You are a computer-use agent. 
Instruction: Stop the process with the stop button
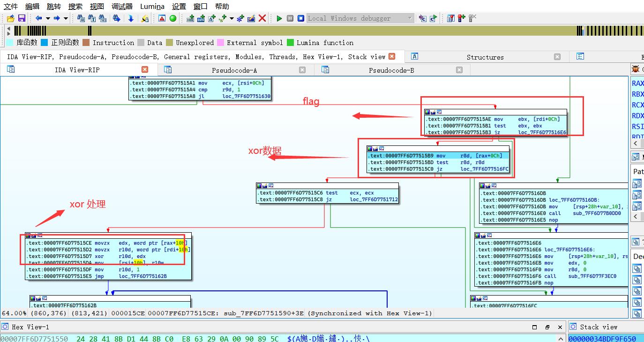pos(301,18)
